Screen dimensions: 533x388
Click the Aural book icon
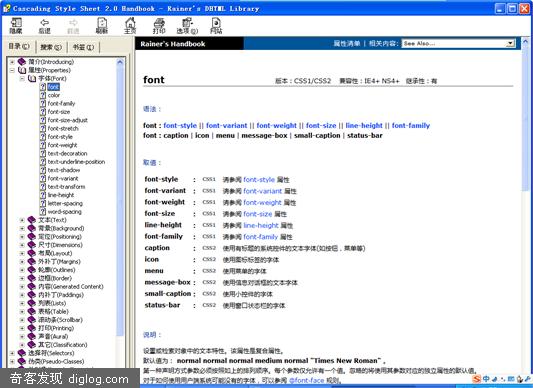click(x=32, y=336)
